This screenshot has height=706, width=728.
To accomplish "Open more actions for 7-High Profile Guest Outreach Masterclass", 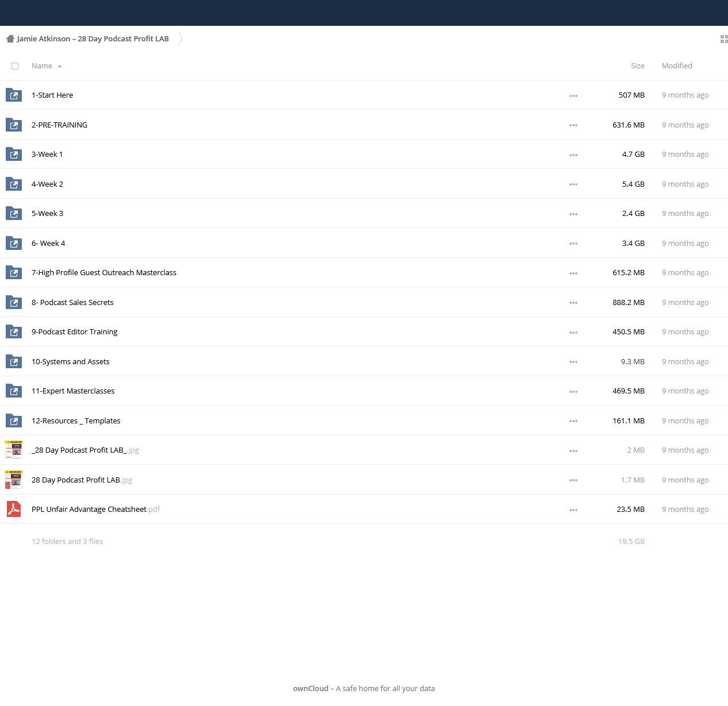I will (x=573, y=273).
